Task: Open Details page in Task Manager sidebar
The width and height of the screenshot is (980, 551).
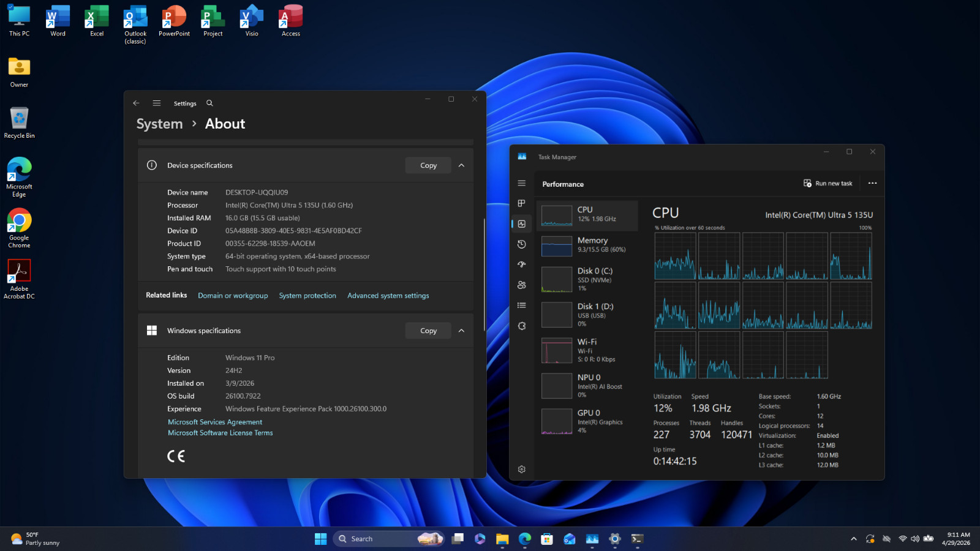Action: click(522, 305)
